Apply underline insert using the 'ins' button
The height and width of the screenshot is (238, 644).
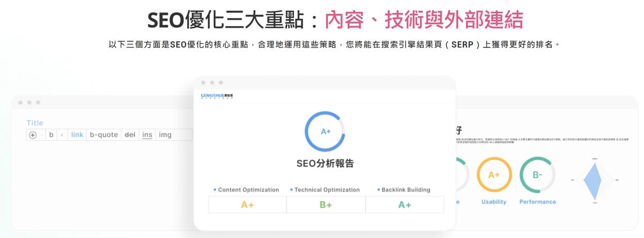(147, 135)
